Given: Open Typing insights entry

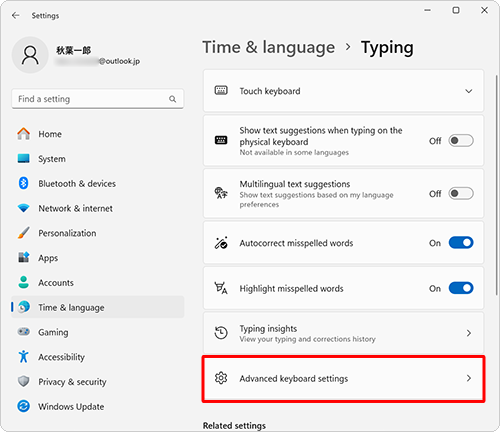Looking at the screenshot, I should [x=343, y=333].
